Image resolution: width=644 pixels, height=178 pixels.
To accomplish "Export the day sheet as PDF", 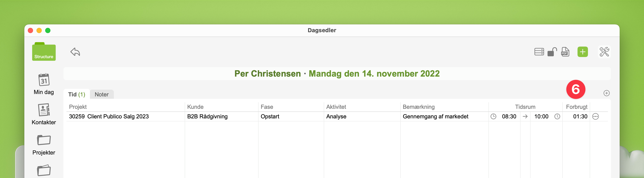I will [x=565, y=52].
